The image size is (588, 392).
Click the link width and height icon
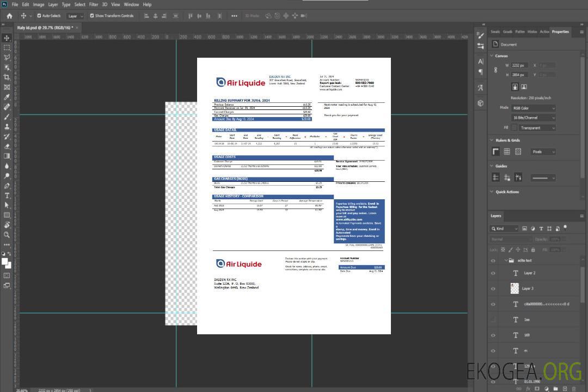point(496,70)
